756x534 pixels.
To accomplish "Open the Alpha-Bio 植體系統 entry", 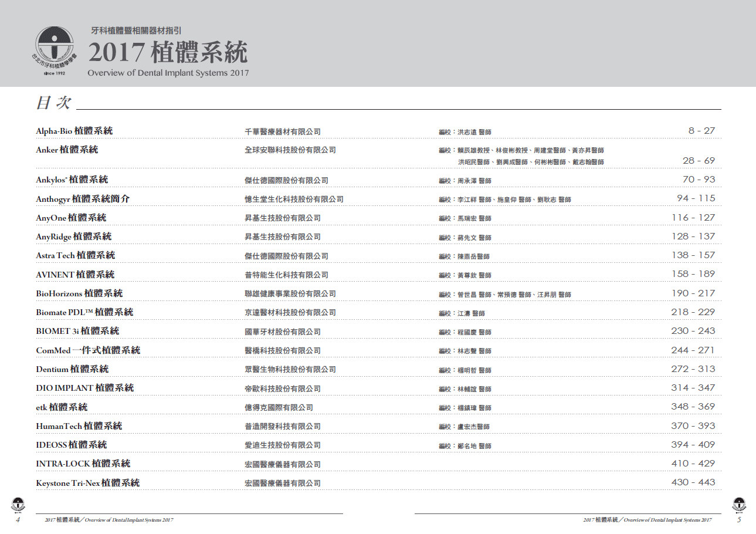I will click(x=74, y=131).
